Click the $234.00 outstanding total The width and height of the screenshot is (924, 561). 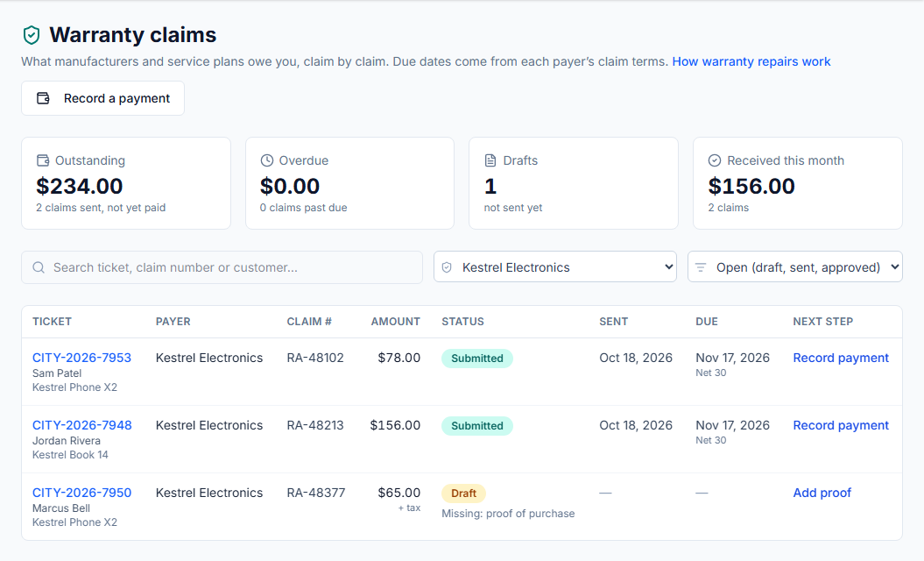click(80, 187)
